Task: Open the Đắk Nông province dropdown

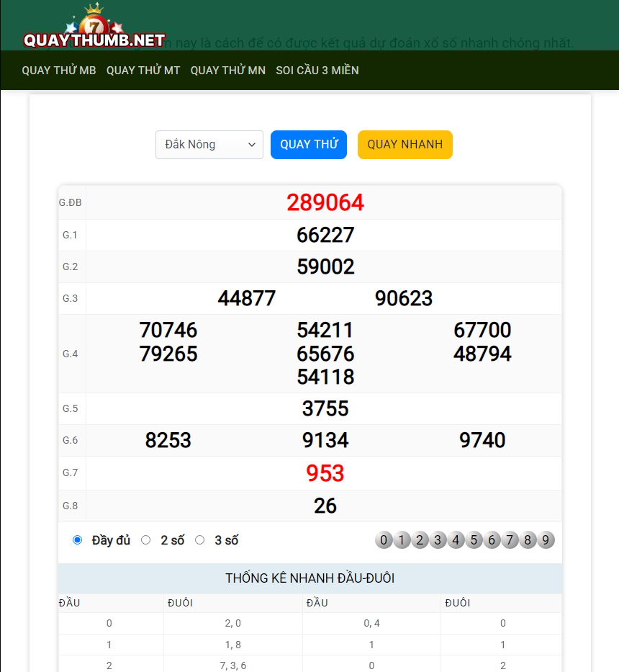Action: coord(209,145)
